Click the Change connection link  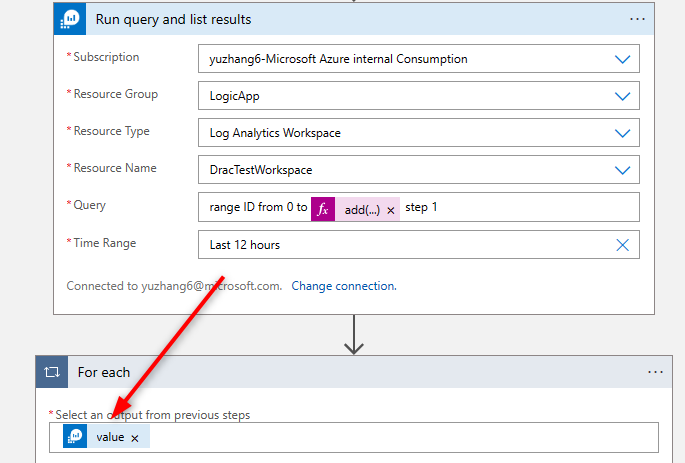point(342,286)
